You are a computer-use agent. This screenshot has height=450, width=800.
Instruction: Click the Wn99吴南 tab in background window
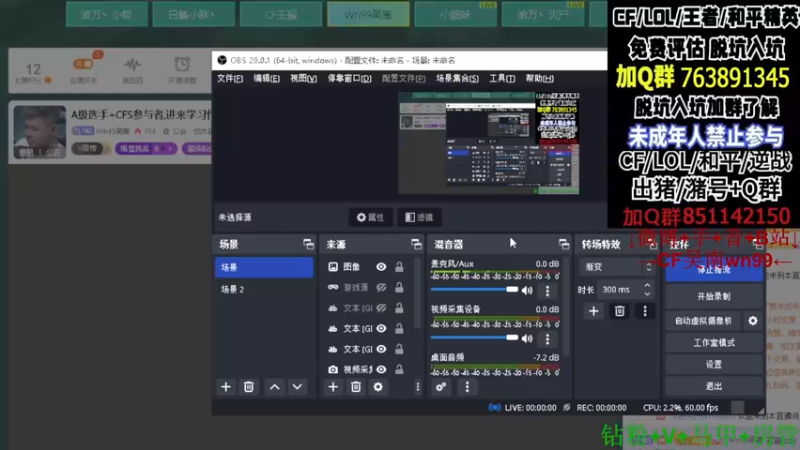pyautogui.click(x=368, y=14)
